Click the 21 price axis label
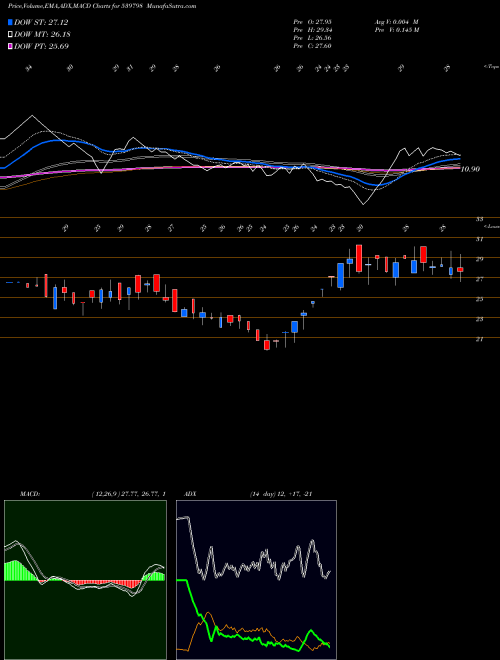This screenshot has height=660, width=500. [479, 339]
